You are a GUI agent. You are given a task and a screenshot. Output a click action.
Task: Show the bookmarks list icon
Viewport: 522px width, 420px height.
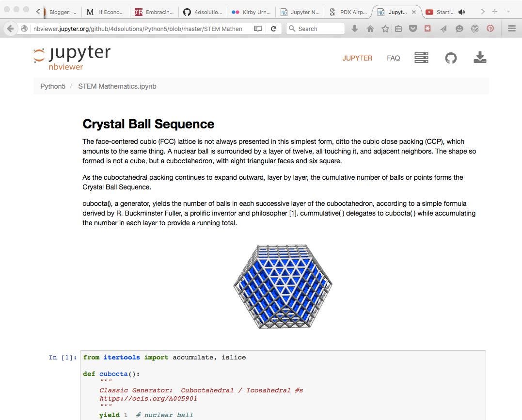[x=398, y=29]
